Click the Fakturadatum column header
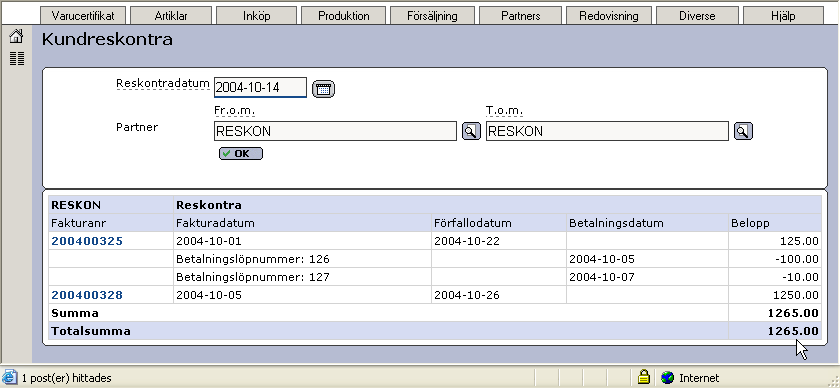 click(215, 223)
